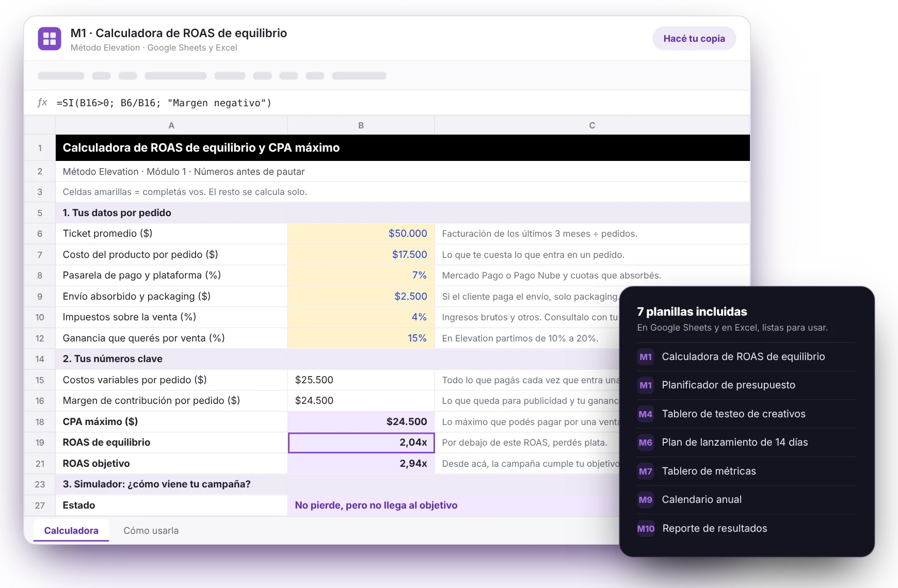The width and height of the screenshot is (898, 588).
Task: Click the M7 badge icon
Action: tap(646, 471)
